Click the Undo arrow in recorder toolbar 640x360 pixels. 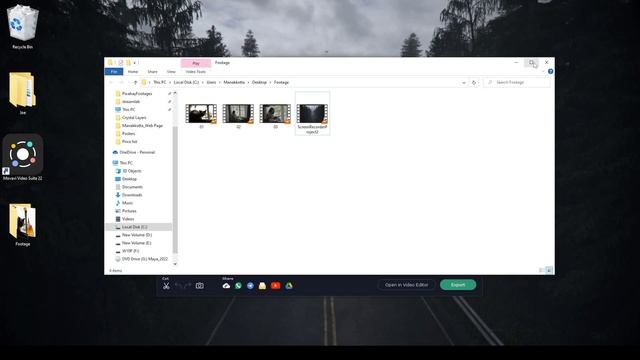tap(179, 286)
